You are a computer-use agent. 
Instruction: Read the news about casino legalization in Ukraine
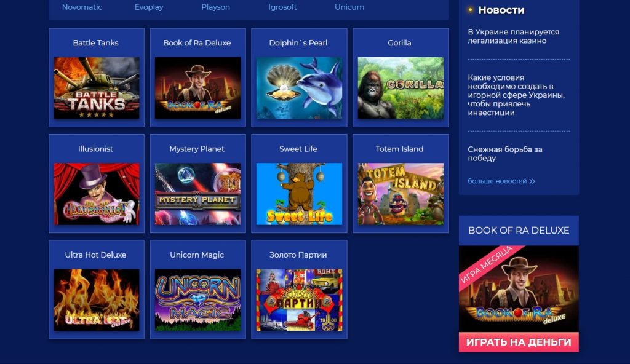tap(514, 36)
